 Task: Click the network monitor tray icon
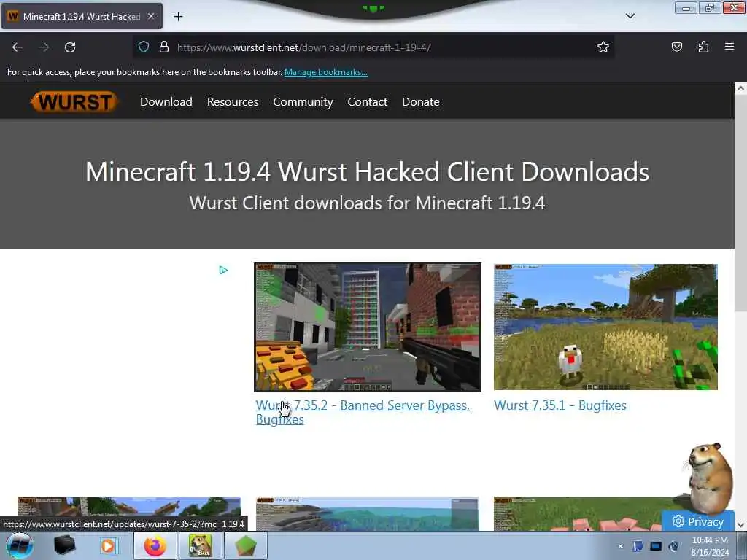656,546
